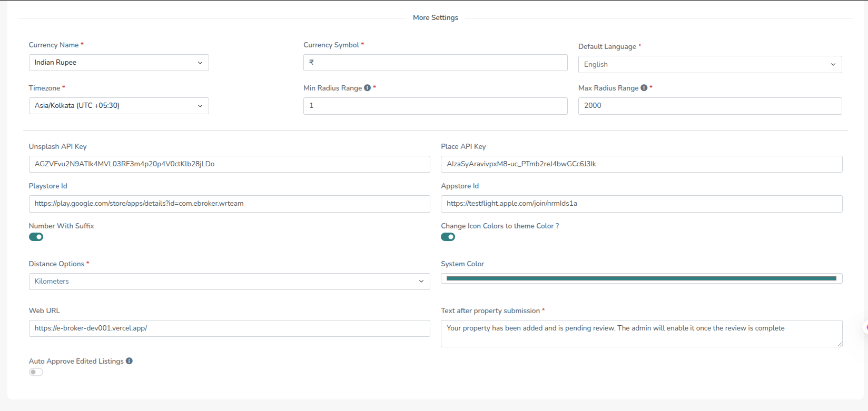Click the Web URL label

pyautogui.click(x=44, y=310)
